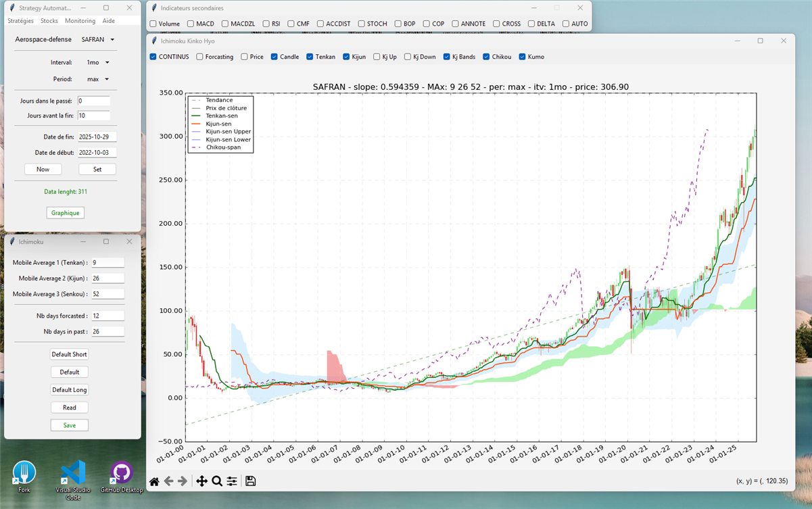
Task: Open GitHub Desktop shortcut icon
Action: (122, 473)
